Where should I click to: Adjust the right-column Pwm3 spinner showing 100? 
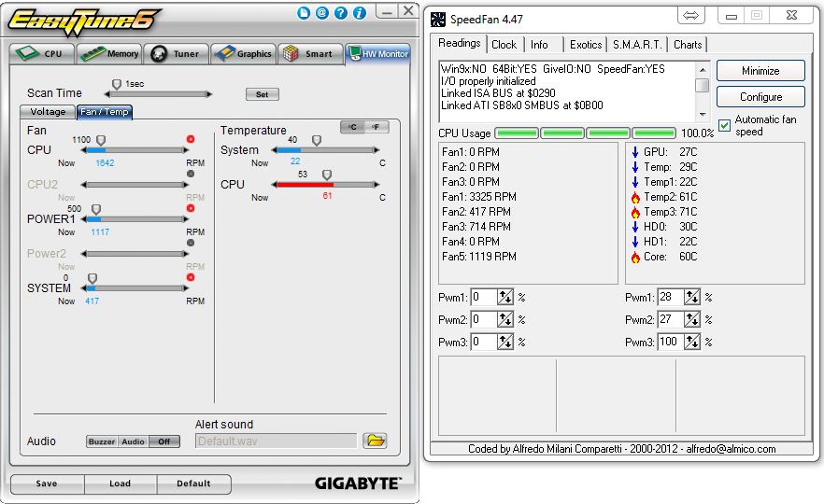[x=691, y=342]
